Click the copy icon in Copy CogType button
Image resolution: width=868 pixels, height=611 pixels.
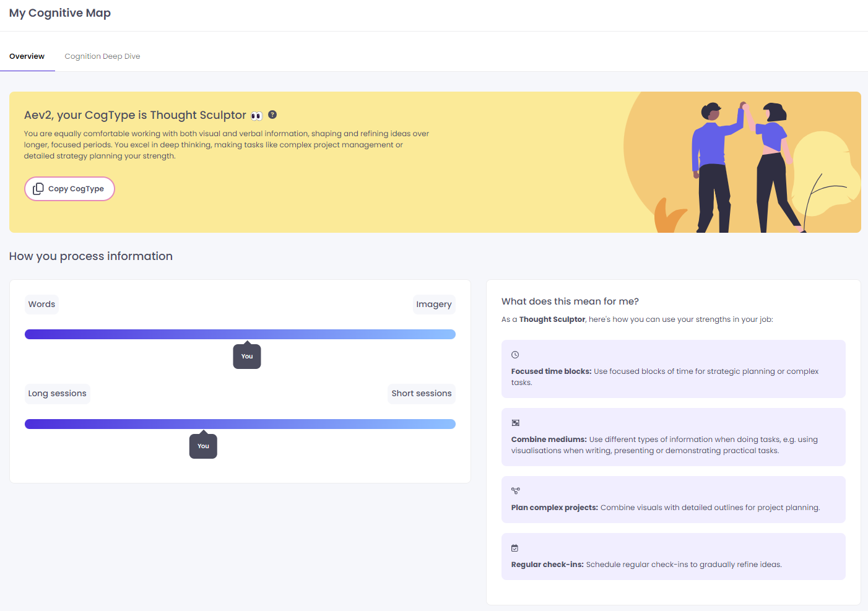(38, 188)
